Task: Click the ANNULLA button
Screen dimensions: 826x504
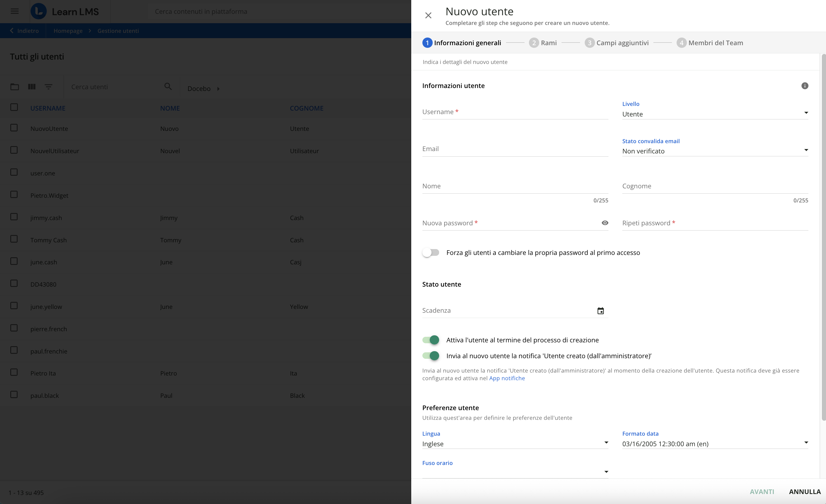Action: [805, 492]
